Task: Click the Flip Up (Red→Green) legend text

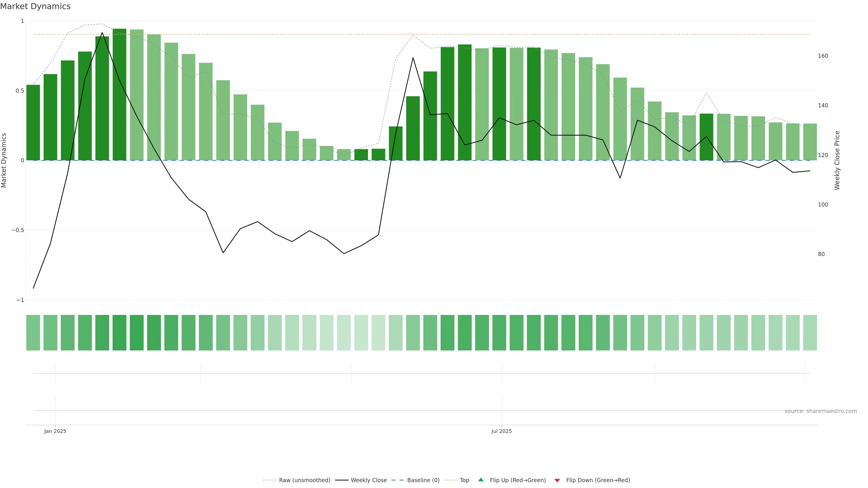Action: point(518,480)
